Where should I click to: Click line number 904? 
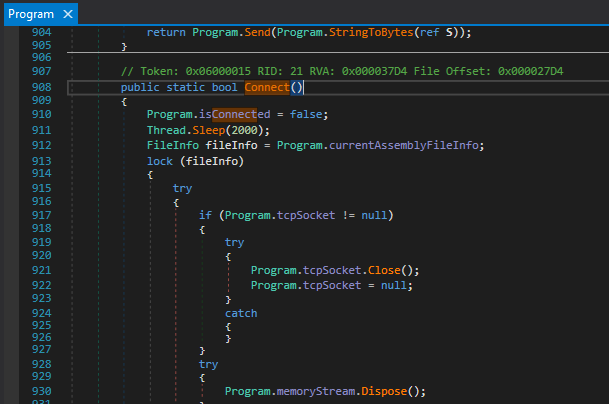(42, 32)
